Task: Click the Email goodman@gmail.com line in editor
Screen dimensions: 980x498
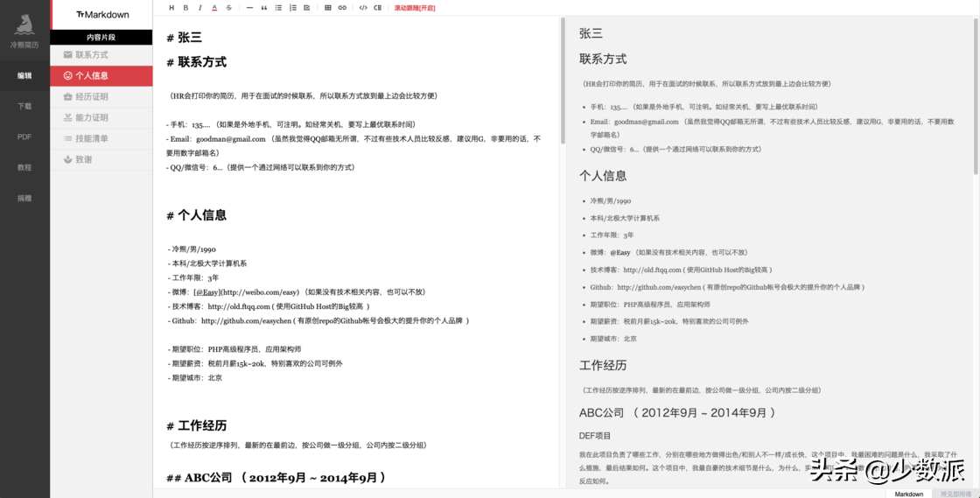Action: tap(353, 145)
